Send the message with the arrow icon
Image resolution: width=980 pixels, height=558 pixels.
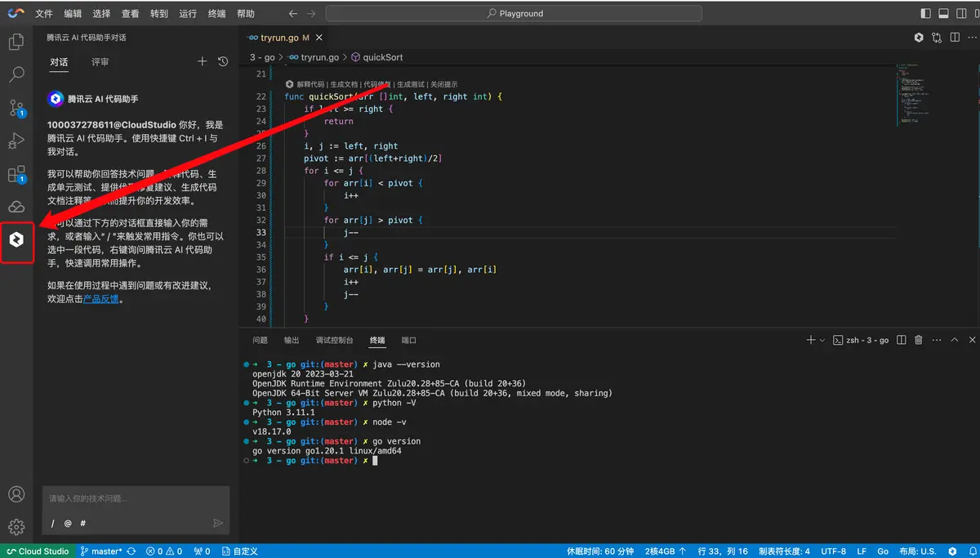click(218, 523)
